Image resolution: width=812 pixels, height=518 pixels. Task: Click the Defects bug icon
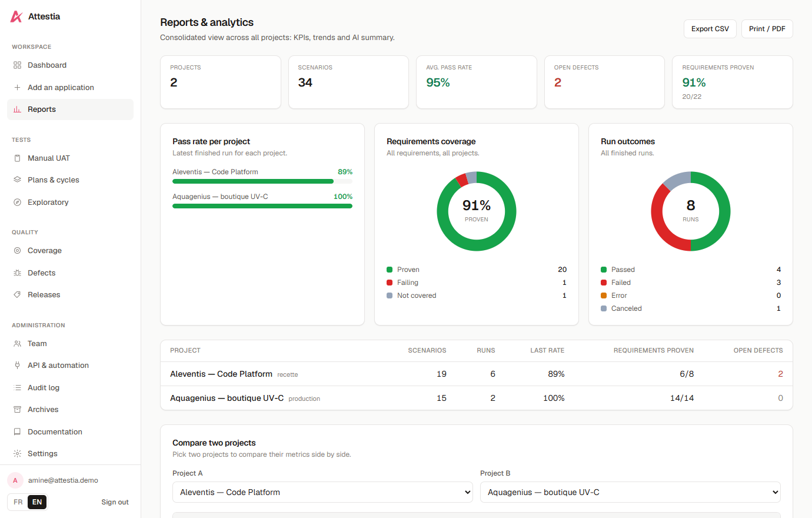pos(17,273)
